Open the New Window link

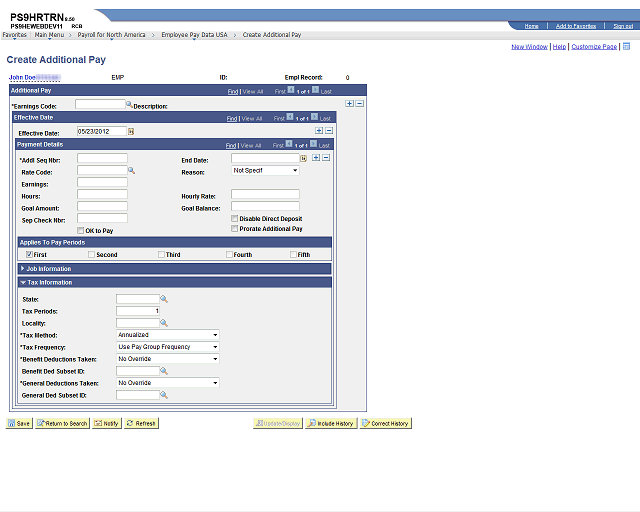pyautogui.click(x=529, y=47)
